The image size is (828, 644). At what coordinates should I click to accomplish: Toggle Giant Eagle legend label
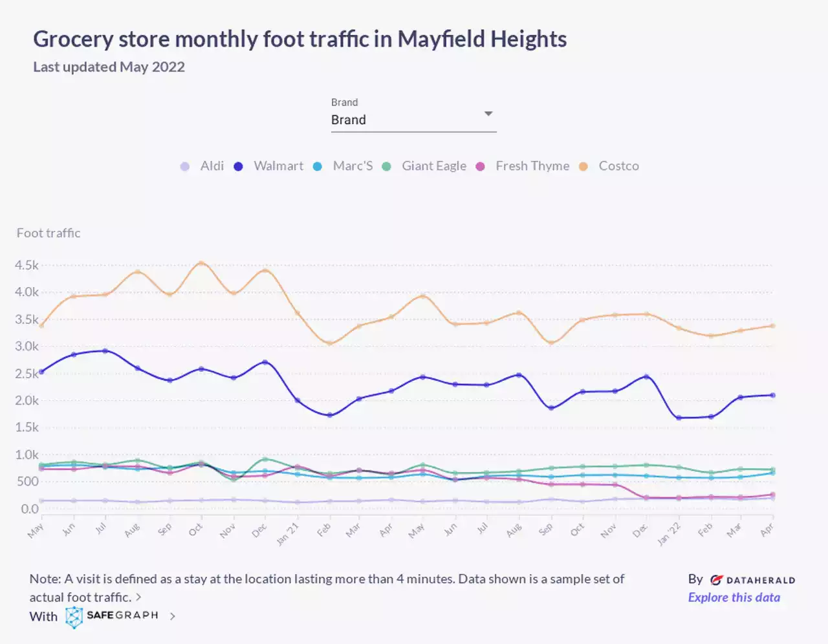[x=434, y=166]
